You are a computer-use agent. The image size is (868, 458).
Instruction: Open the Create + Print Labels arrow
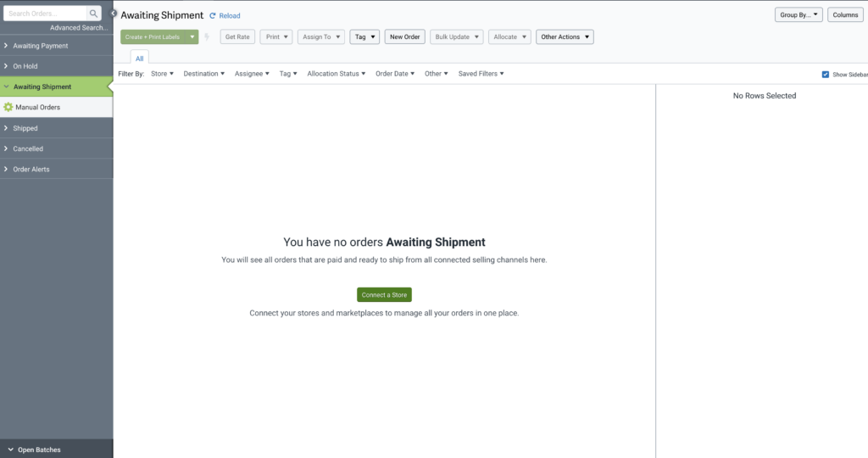192,37
